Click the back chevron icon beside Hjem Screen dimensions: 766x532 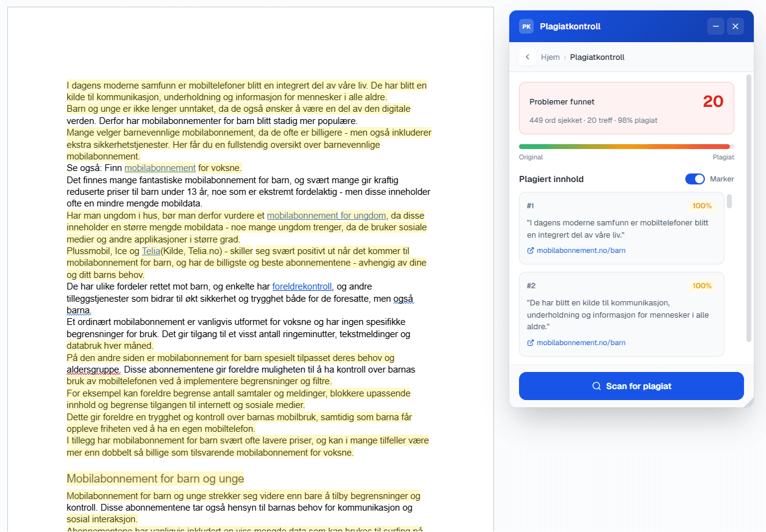click(527, 57)
